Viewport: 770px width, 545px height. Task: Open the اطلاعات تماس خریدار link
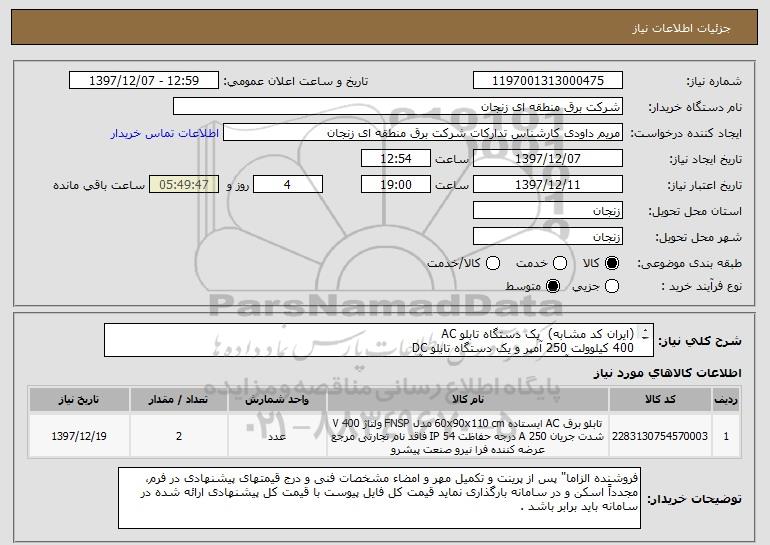165,134
